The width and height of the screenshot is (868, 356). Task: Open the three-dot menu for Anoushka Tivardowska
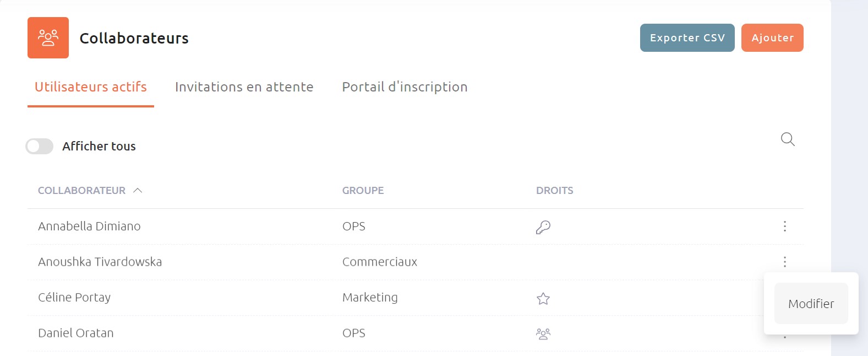(x=785, y=262)
